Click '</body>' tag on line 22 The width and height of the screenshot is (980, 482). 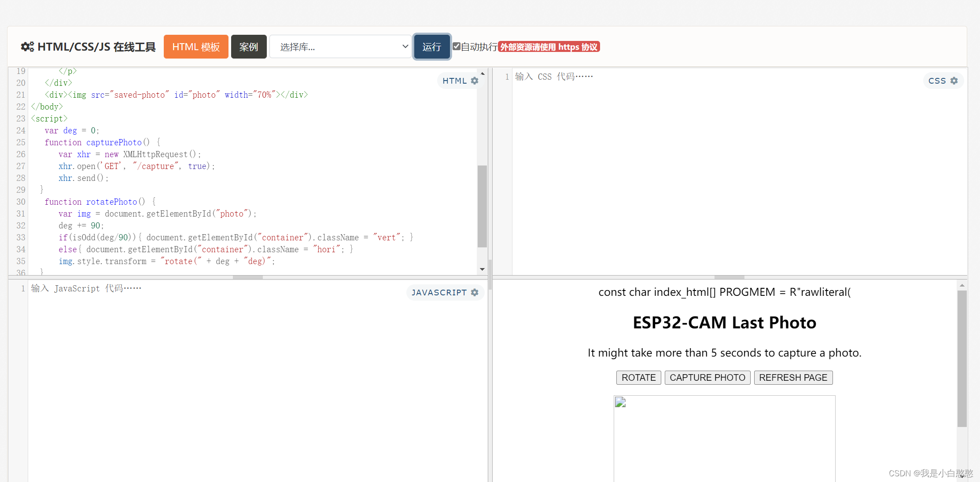47,107
